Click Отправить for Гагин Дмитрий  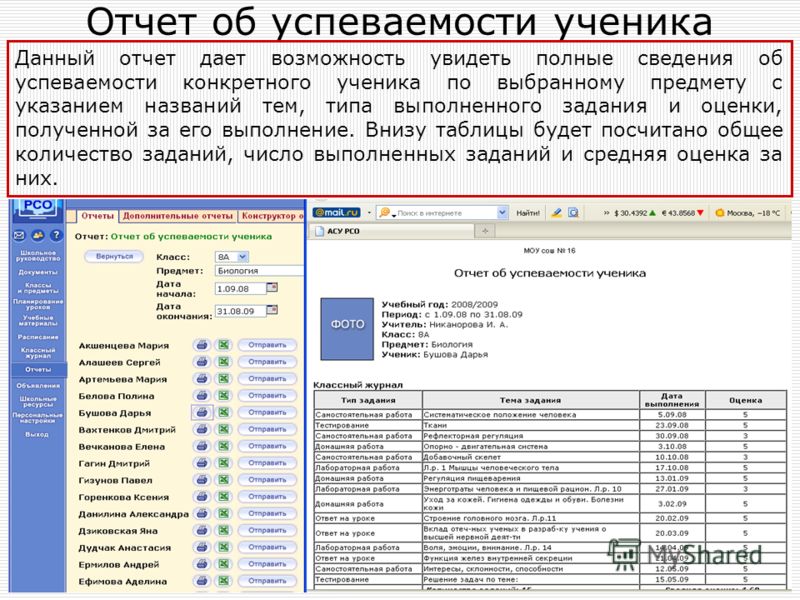click(267, 463)
